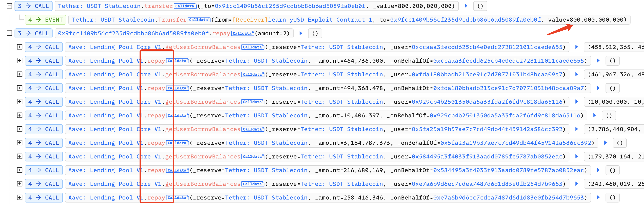Expand repay call with amount 216,680,169

19,170
